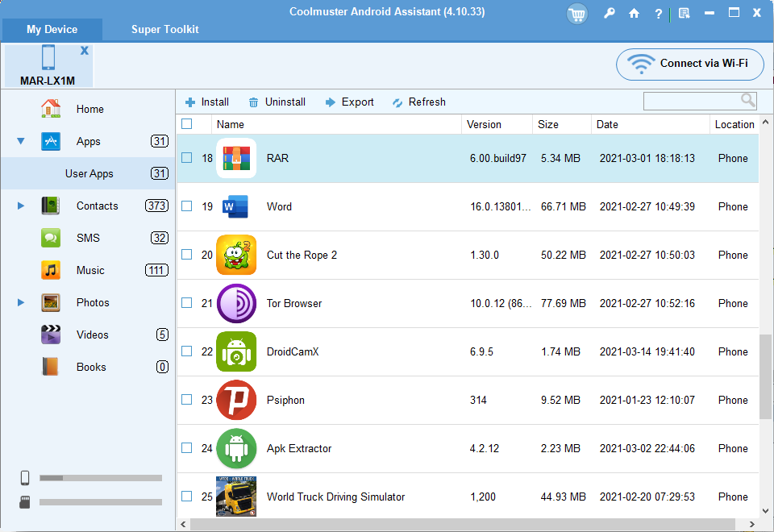Click the Word app icon
The width and height of the screenshot is (774, 532).
coord(236,207)
